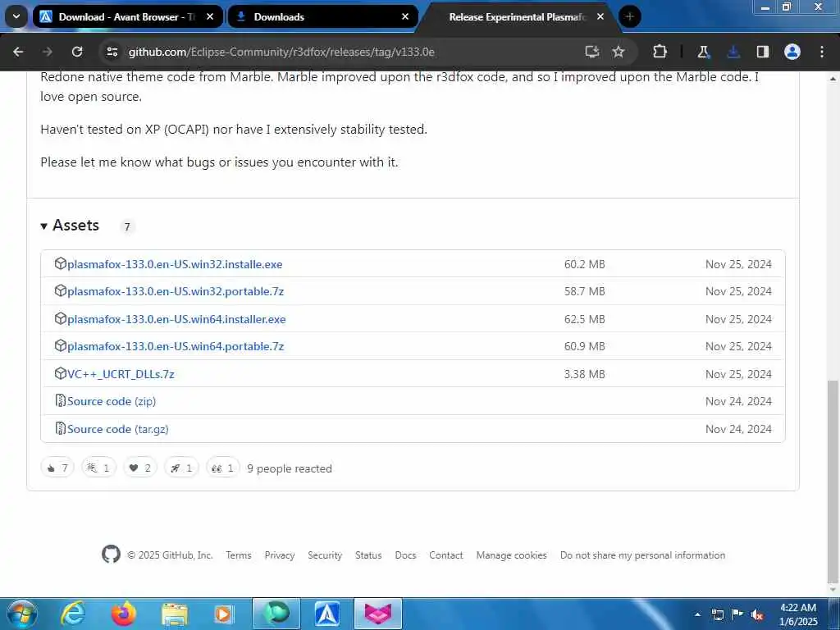Click the 60.2 MB size text
Screen dimensions: 840x630
(x=584, y=264)
